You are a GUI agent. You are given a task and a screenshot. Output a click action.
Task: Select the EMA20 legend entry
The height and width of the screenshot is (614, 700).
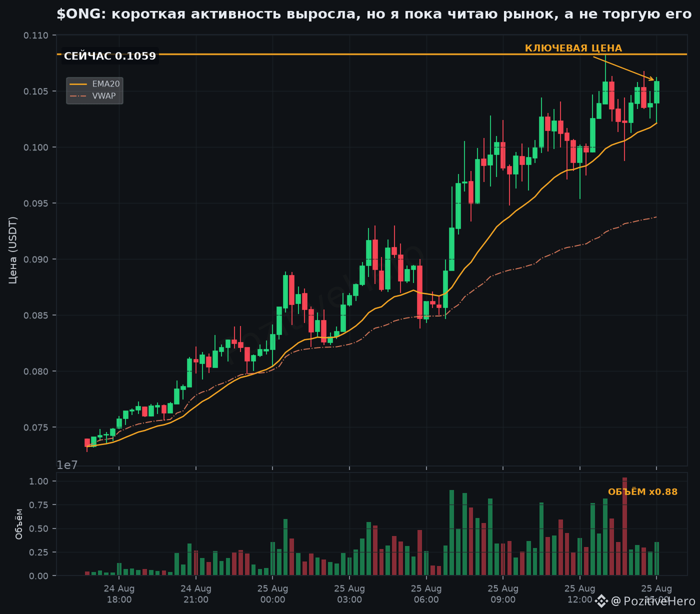[x=94, y=84]
